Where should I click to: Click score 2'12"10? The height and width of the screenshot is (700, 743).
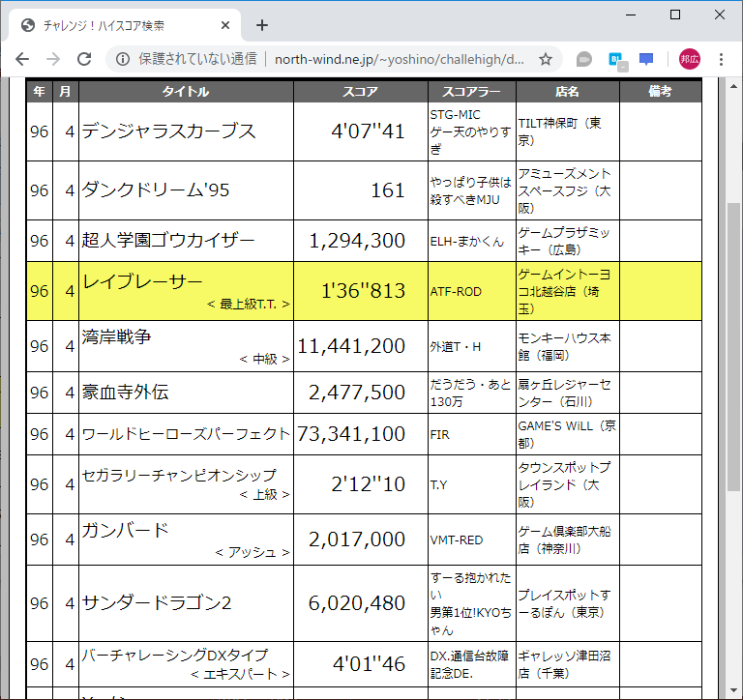click(369, 484)
